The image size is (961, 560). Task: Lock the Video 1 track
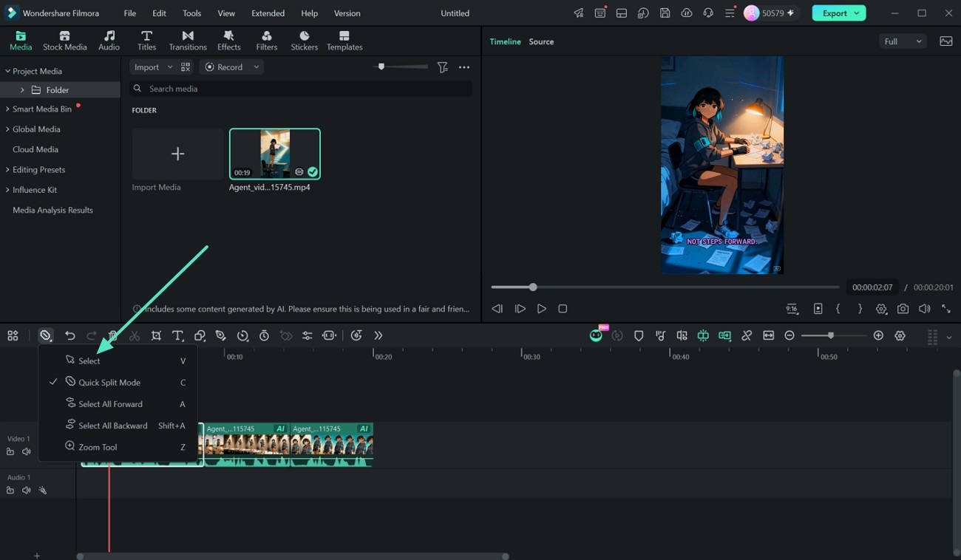(x=10, y=451)
